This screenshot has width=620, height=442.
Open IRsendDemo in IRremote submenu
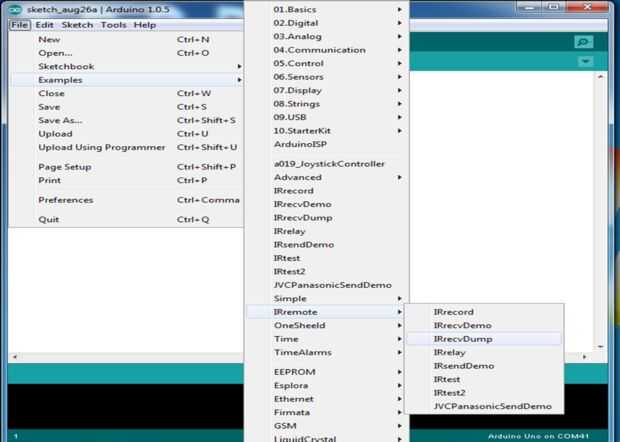coord(484,366)
